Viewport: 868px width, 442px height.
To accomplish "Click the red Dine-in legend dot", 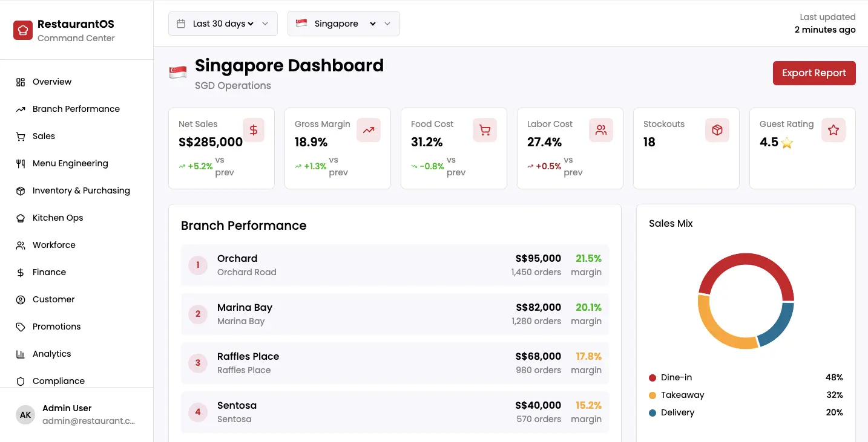I will pos(653,378).
